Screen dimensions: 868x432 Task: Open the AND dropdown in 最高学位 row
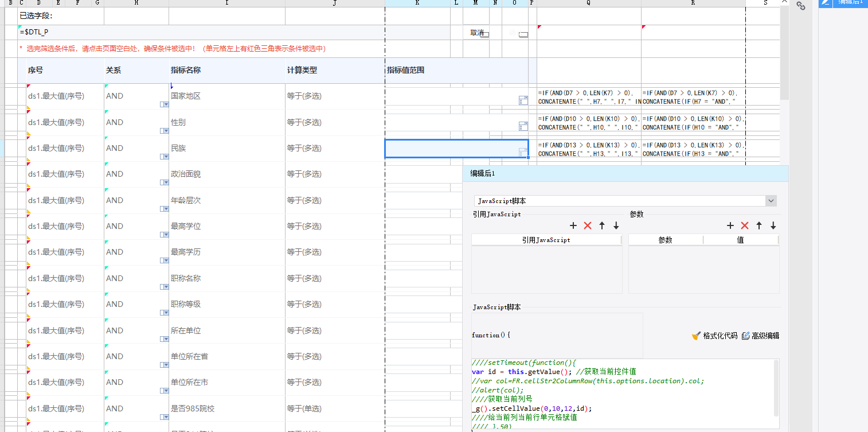click(165, 235)
